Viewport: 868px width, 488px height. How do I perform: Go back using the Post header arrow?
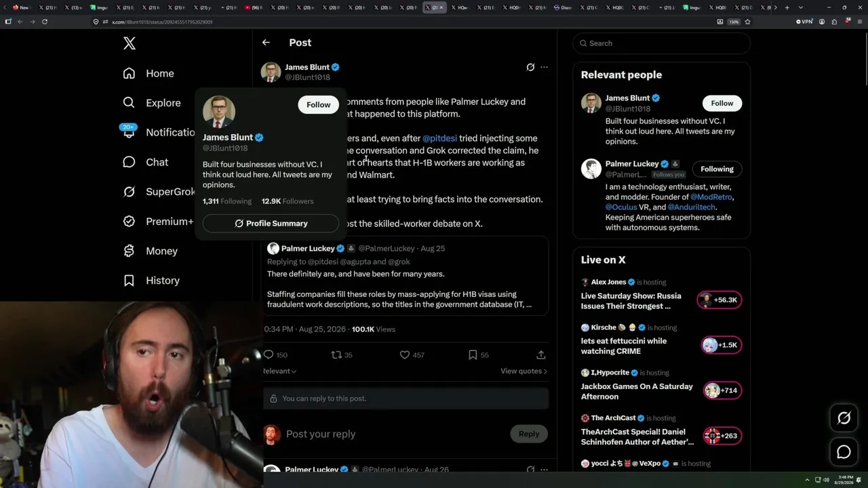(x=266, y=43)
